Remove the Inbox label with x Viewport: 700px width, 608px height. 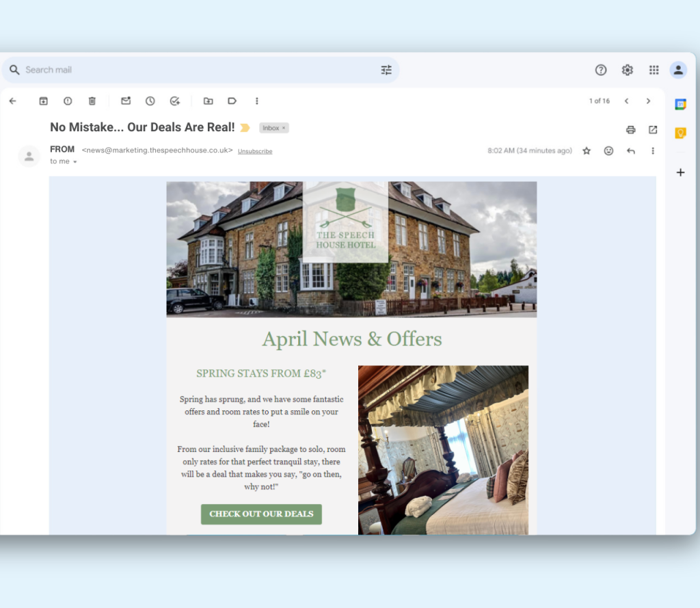point(284,128)
